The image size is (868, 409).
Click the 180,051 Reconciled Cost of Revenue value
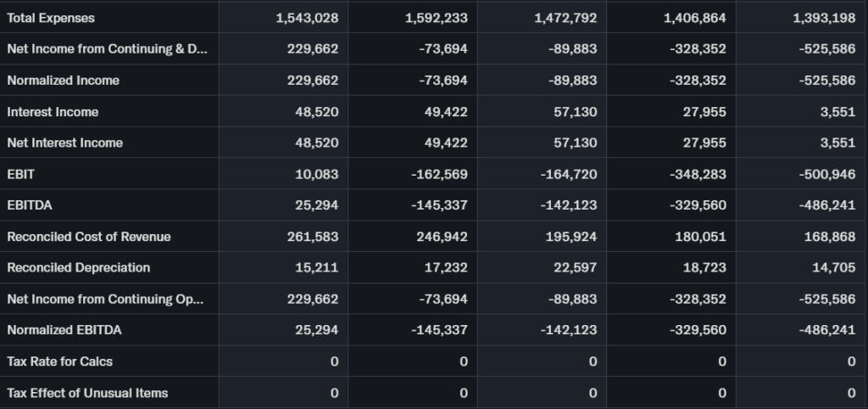point(701,237)
